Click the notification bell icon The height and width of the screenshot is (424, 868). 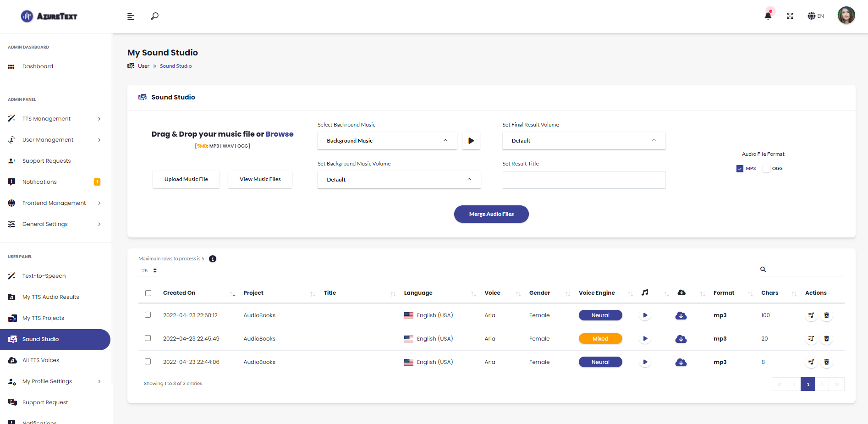coord(768,16)
